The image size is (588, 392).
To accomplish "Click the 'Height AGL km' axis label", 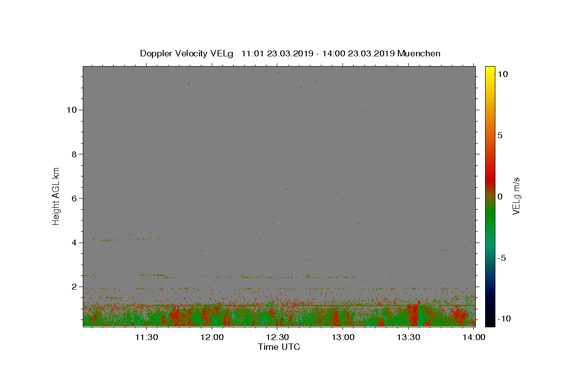I will (56, 196).
